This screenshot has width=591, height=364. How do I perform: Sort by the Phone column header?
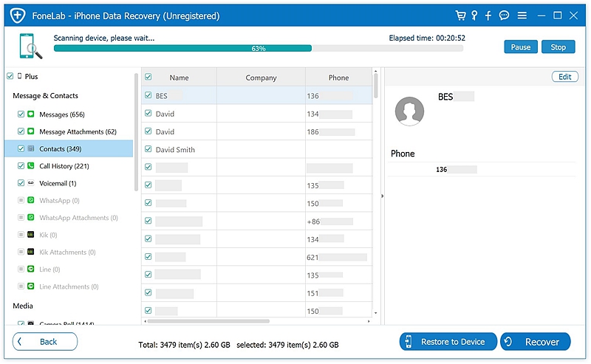[x=338, y=78]
